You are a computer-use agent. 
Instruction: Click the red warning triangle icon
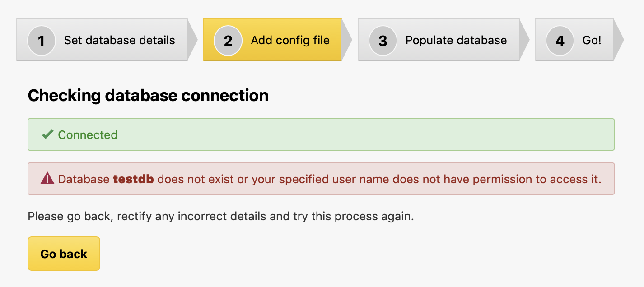pyautogui.click(x=47, y=179)
